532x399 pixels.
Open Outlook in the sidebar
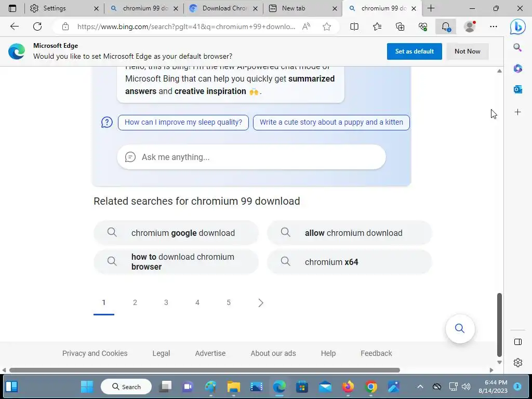pos(517,89)
